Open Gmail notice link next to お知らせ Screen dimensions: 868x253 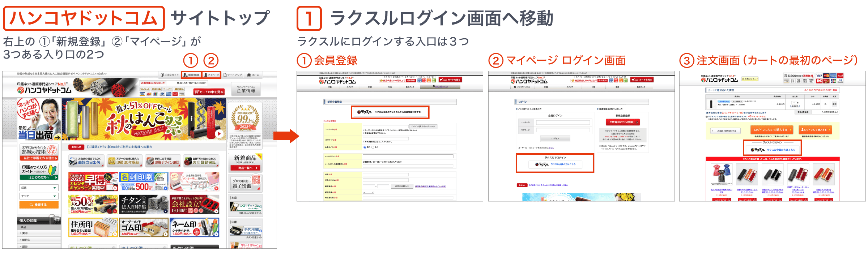[119, 147]
